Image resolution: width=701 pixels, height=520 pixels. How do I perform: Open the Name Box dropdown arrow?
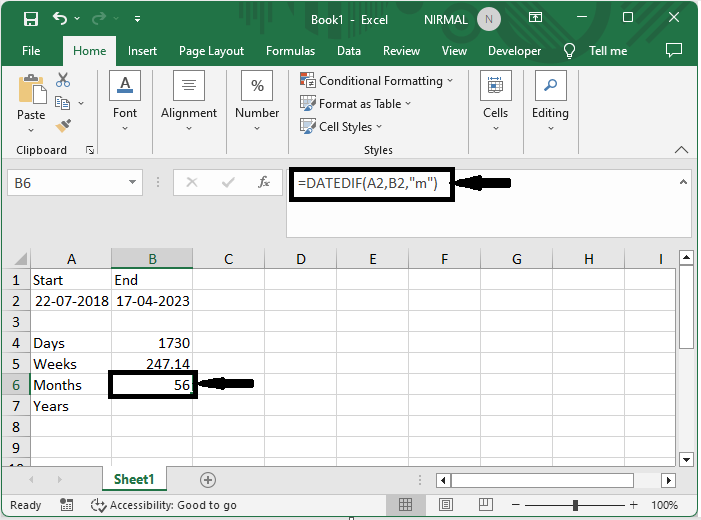132,182
